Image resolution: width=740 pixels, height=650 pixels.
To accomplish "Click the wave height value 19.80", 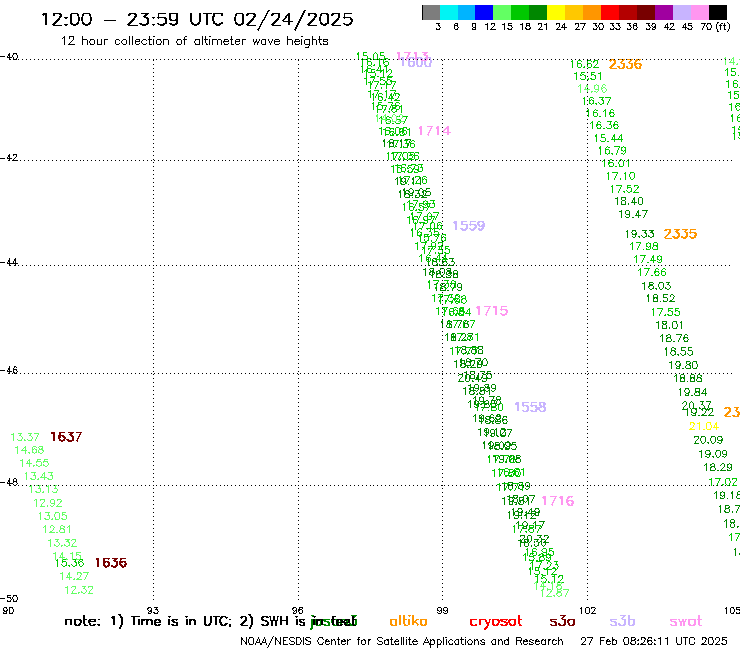I will (683, 365).
